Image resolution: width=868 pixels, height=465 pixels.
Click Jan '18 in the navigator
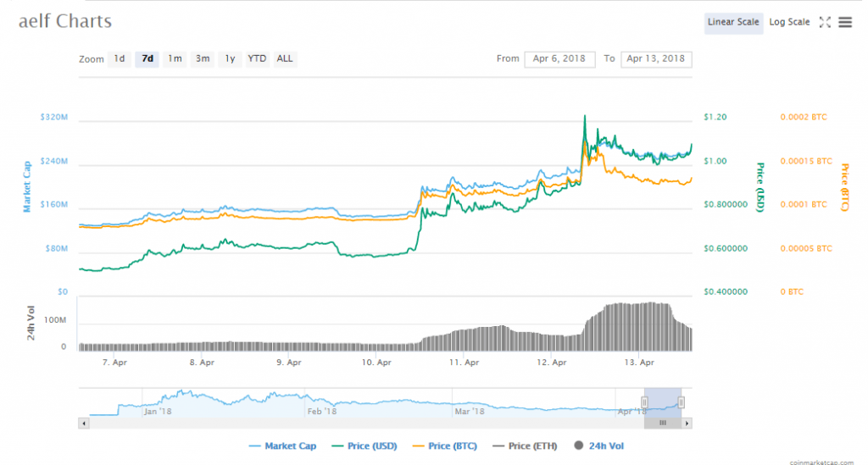point(158,412)
